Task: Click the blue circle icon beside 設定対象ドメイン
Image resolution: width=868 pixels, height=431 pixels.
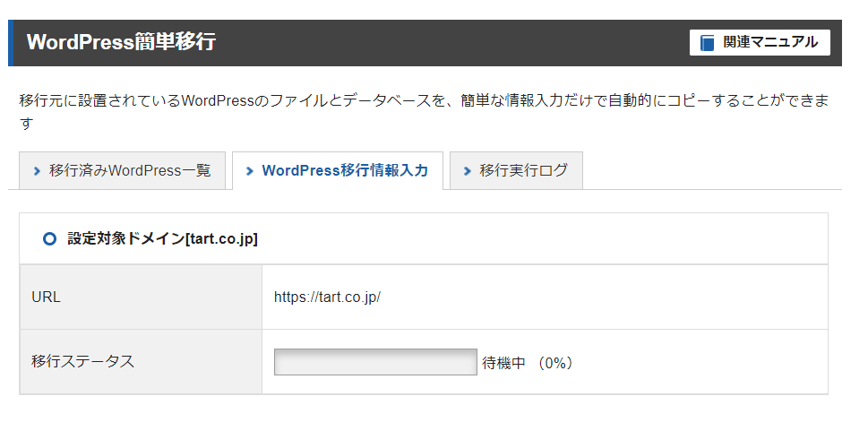Action: click(x=49, y=239)
